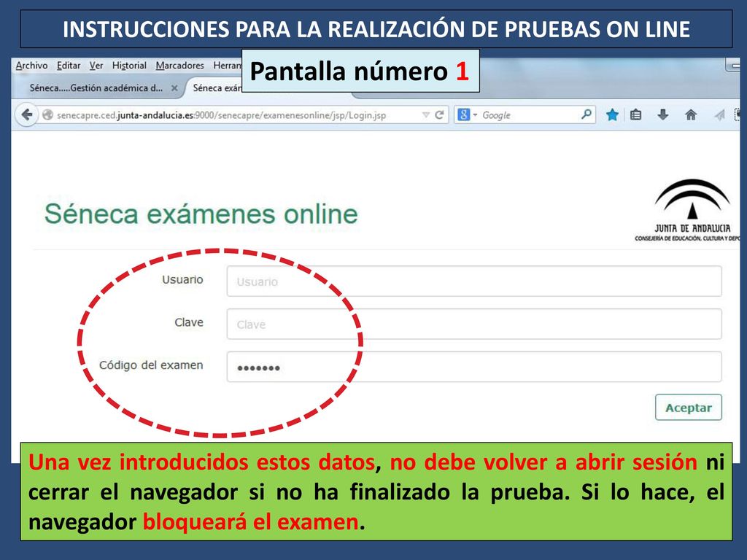747x560 pixels.
Task: Focus the Código del examen field
Action: 474,367
